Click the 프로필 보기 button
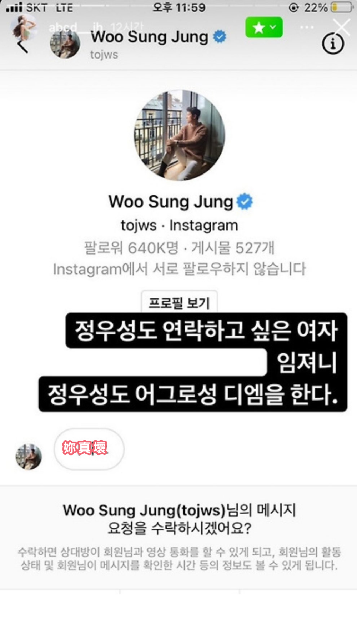Screen dimensions: 357x644 point(179,303)
